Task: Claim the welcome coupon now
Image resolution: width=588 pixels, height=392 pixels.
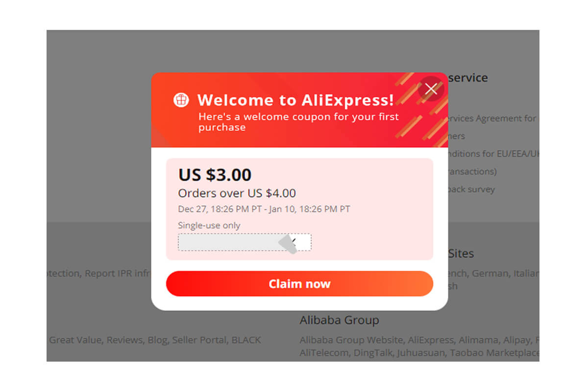Action: point(299,284)
